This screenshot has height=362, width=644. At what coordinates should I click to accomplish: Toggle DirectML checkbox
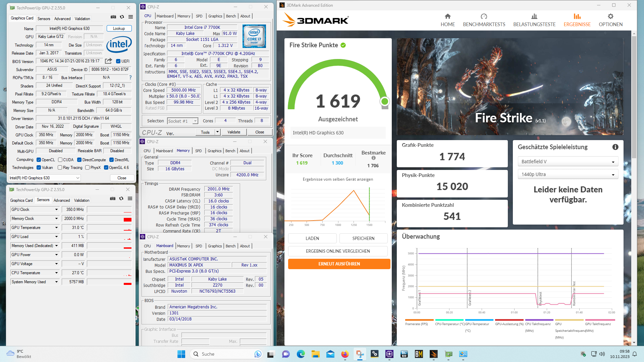point(111,160)
